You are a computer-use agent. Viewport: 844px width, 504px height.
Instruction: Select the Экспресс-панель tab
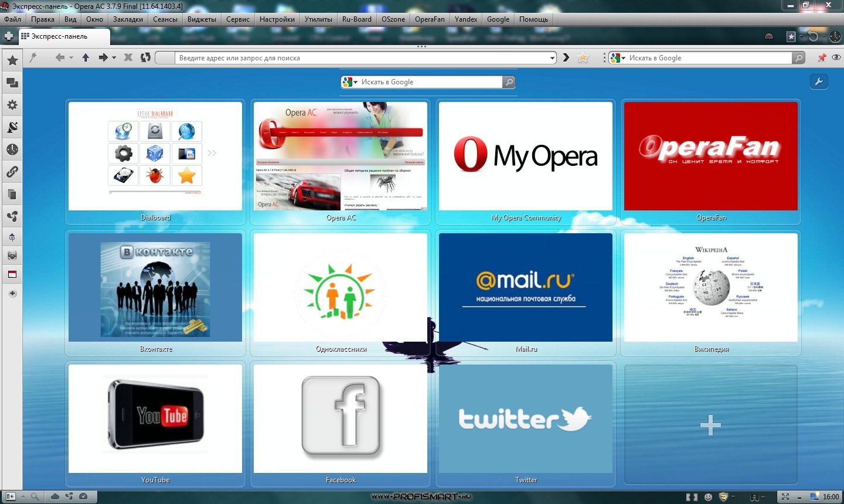click(x=64, y=36)
